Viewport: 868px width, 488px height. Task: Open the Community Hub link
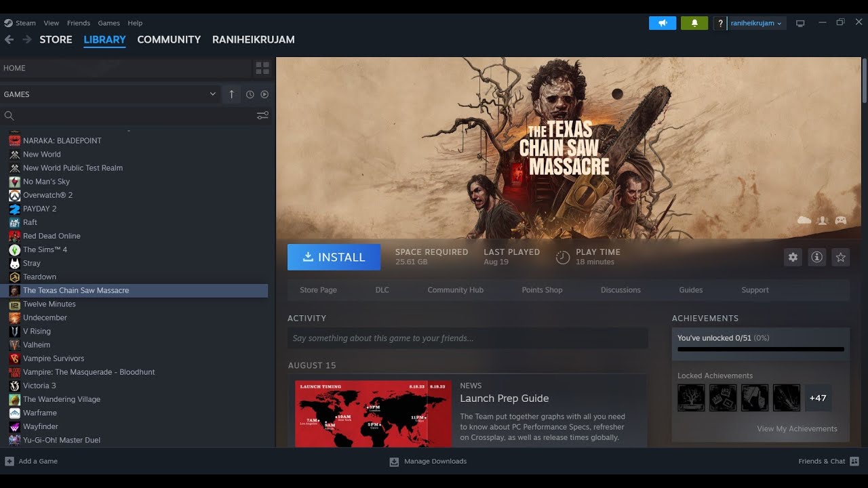coord(456,290)
